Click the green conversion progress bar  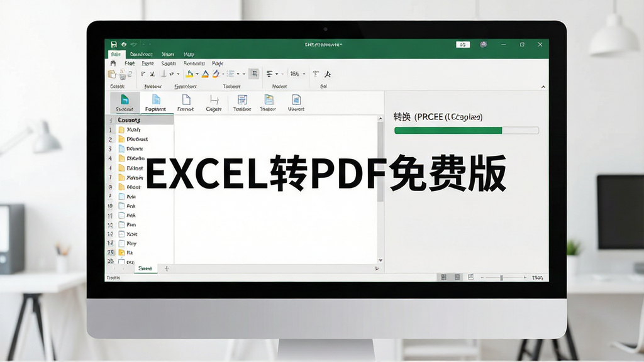[466, 131]
